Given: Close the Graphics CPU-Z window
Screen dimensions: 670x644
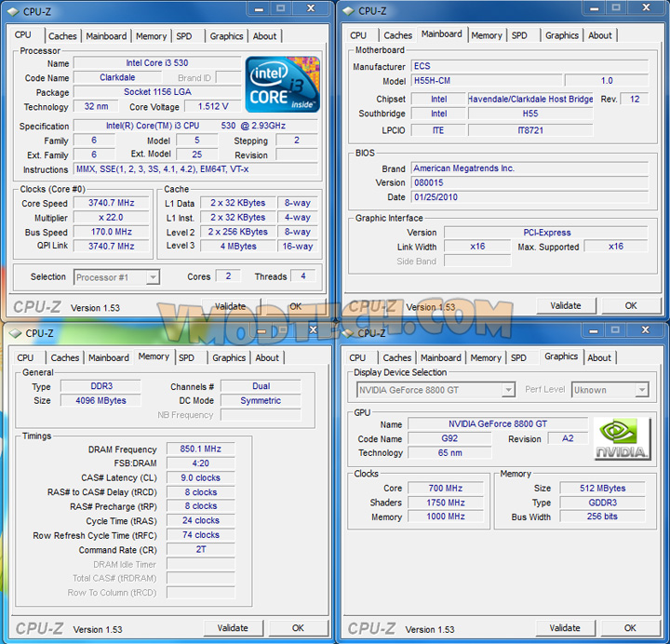Looking at the screenshot, I should (645, 329).
